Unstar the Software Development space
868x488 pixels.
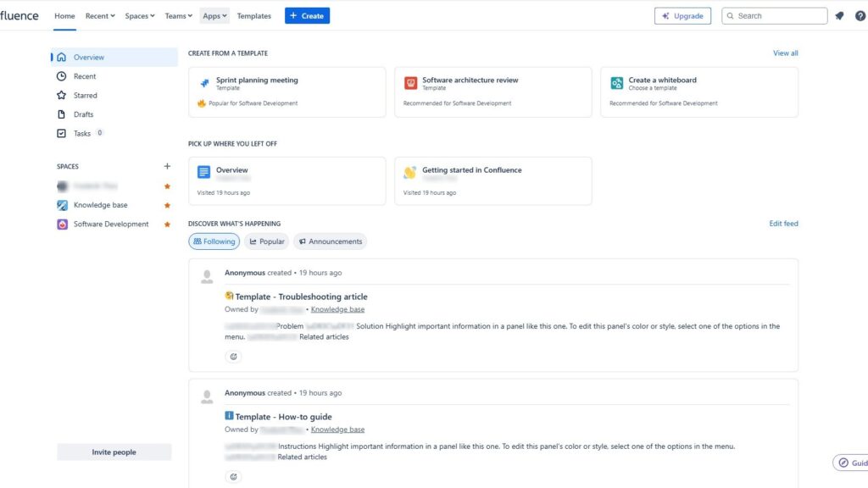[x=167, y=224]
